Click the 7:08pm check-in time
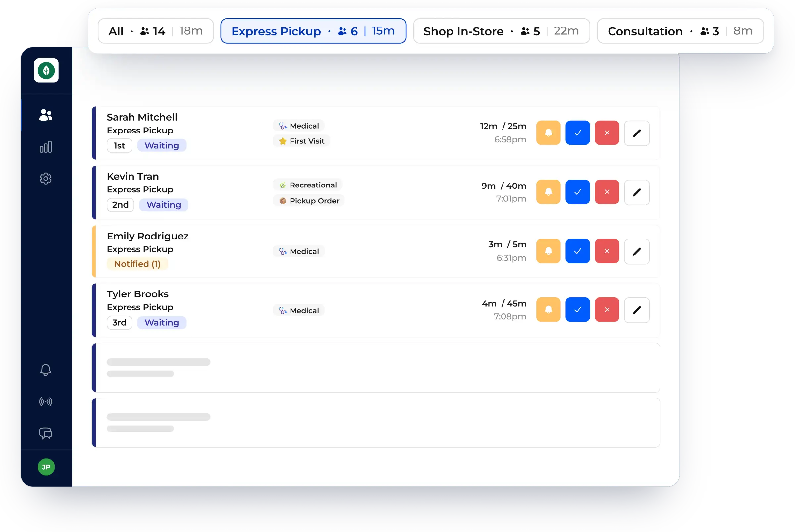Viewport: 795px width, 532px height. pos(510,316)
